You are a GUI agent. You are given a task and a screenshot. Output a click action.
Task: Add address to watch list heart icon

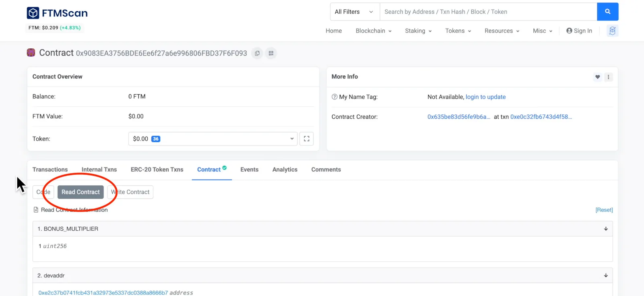(598, 77)
